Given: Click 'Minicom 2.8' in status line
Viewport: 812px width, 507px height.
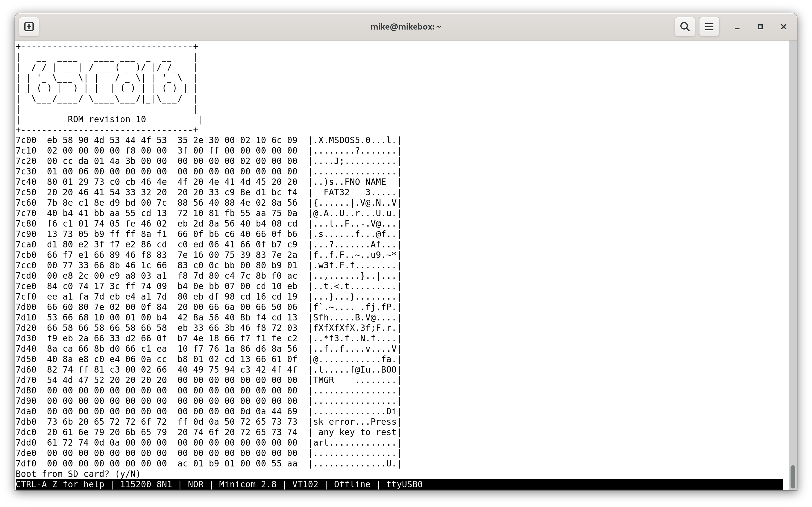Looking at the screenshot, I should click(x=248, y=484).
